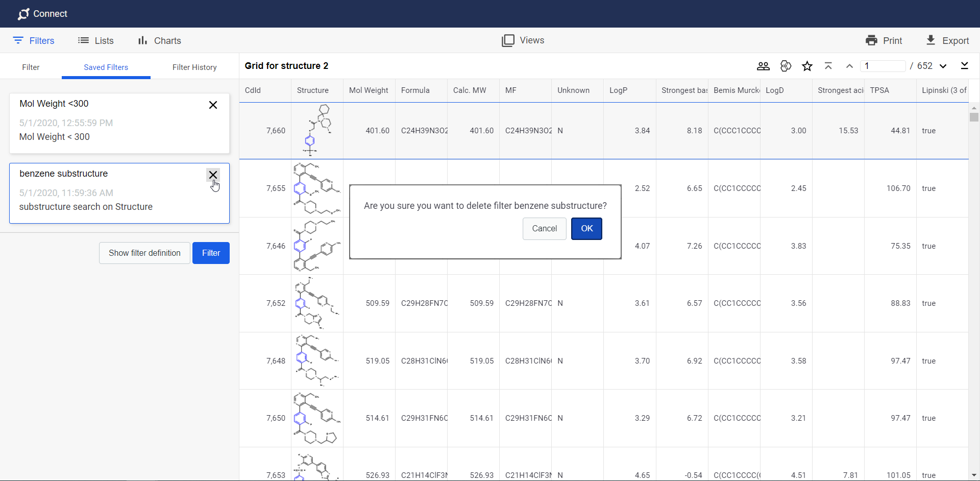Jump to the first record arrow

point(828,66)
